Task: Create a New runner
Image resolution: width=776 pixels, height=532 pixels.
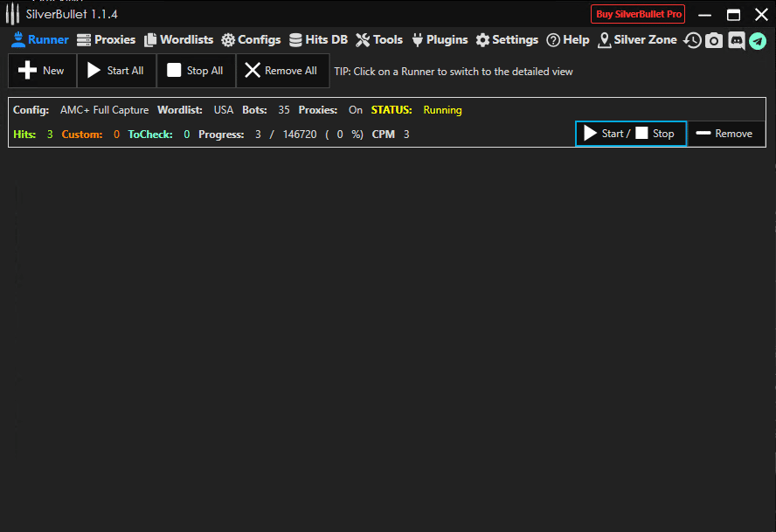Action: pos(43,71)
